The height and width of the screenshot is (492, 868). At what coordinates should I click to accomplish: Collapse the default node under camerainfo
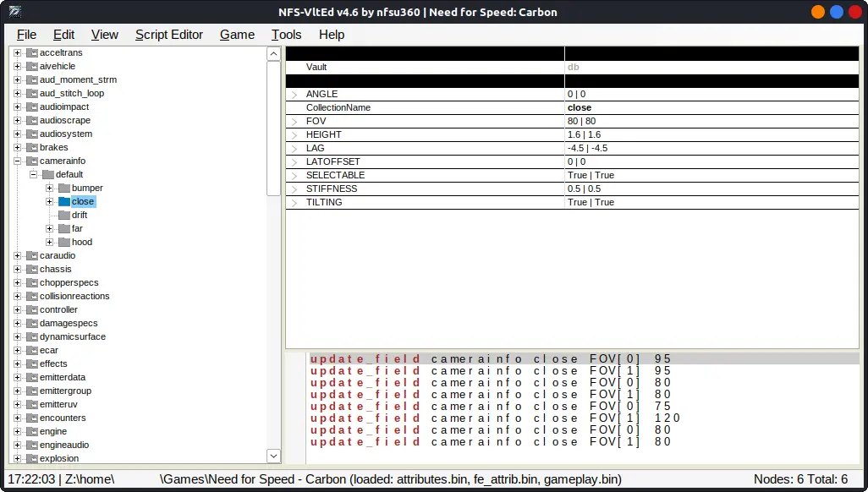pyautogui.click(x=33, y=174)
